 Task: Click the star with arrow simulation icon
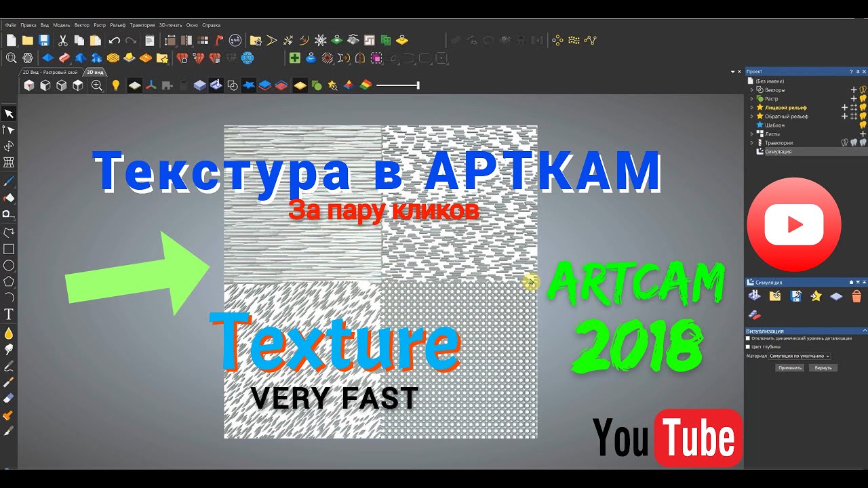816,296
